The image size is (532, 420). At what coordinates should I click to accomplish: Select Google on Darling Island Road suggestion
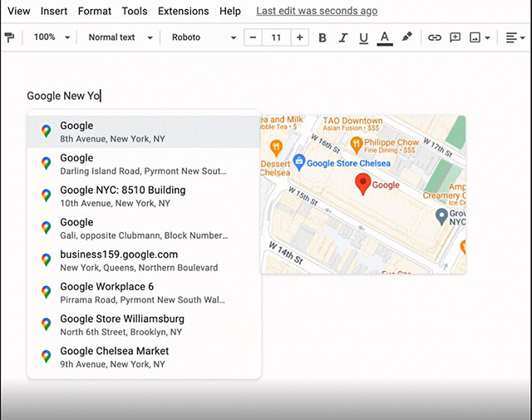point(144,164)
